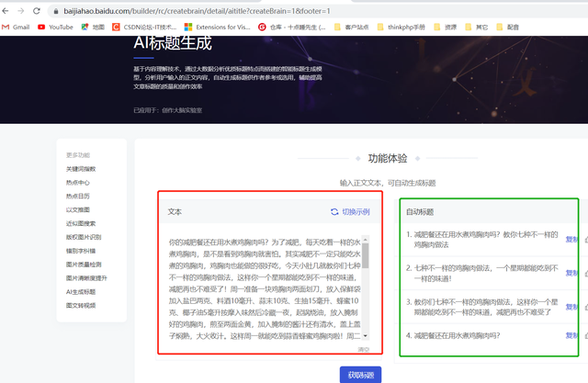Click the 功能体验 section heading
The image size is (588, 383).
388,158
